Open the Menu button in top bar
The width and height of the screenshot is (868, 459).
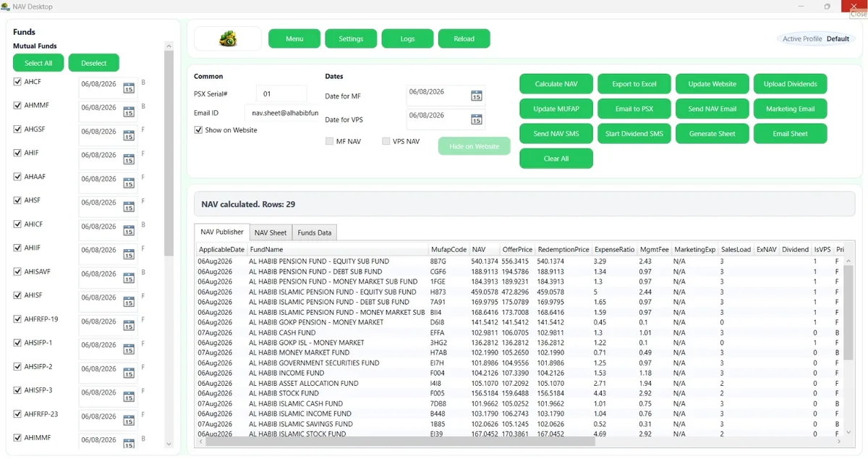294,39
